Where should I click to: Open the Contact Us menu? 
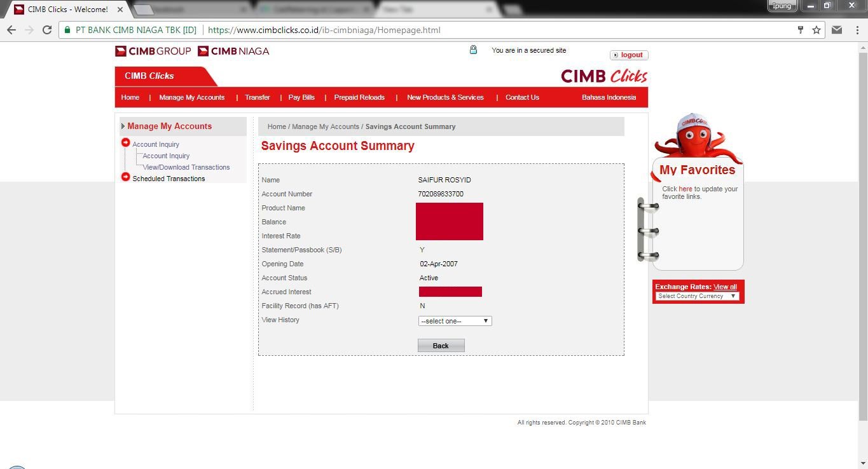click(x=522, y=97)
